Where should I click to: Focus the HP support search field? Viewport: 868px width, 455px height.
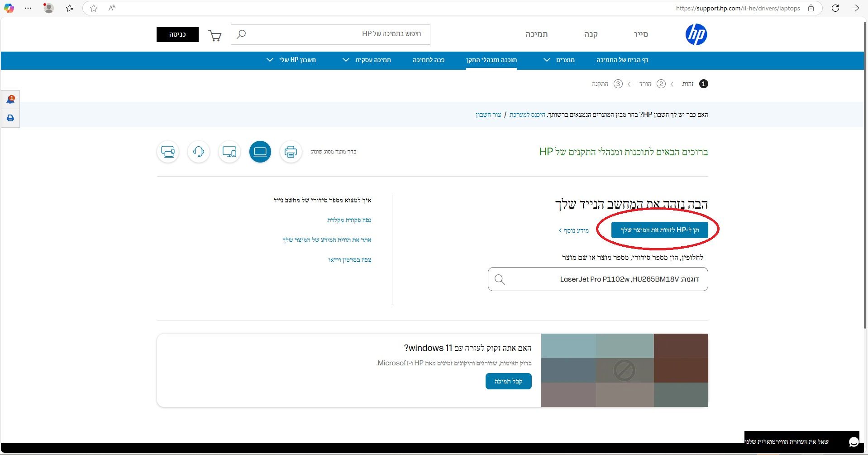coord(330,34)
